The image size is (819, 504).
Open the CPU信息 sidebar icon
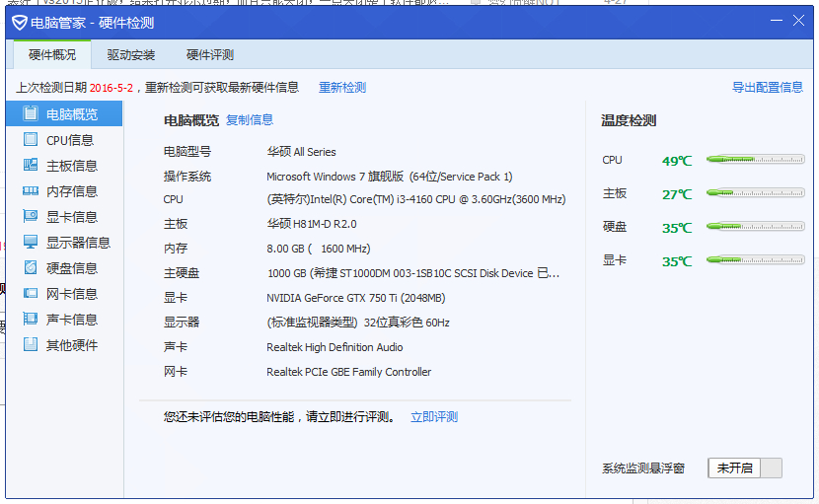coord(31,139)
